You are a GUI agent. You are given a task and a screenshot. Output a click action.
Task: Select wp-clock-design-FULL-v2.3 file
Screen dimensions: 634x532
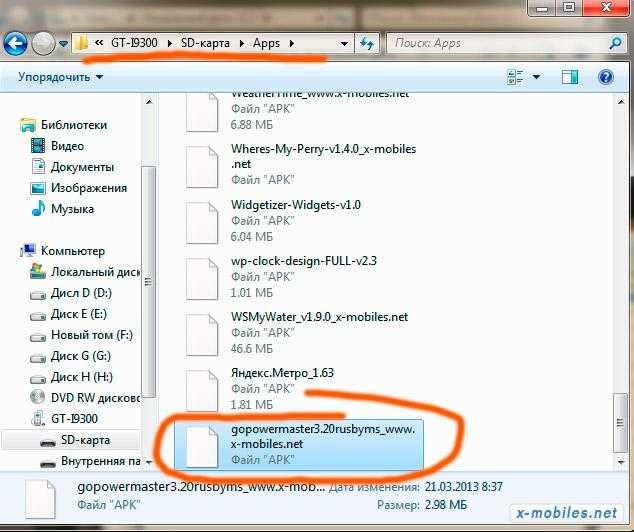coord(301,277)
